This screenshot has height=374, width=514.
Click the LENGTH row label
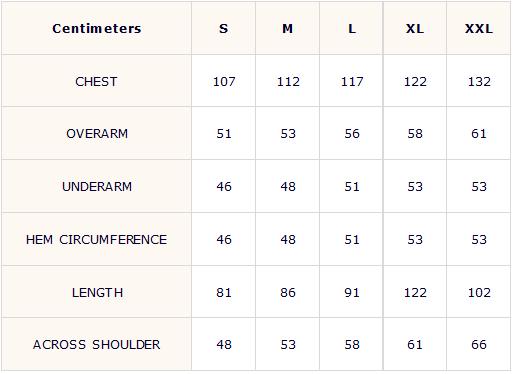point(97,293)
